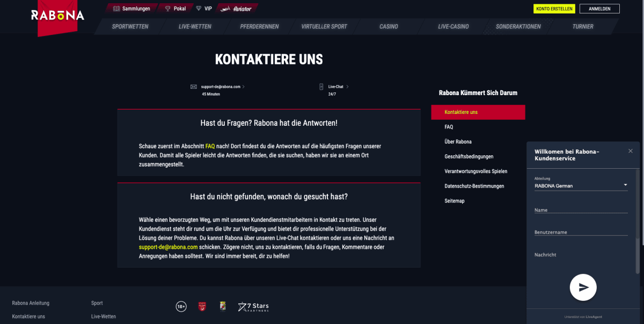Image resolution: width=644 pixels, height=324 pixels.
Task: Click the 7 Stars Partners logo
Action: (x=253, y=307)
